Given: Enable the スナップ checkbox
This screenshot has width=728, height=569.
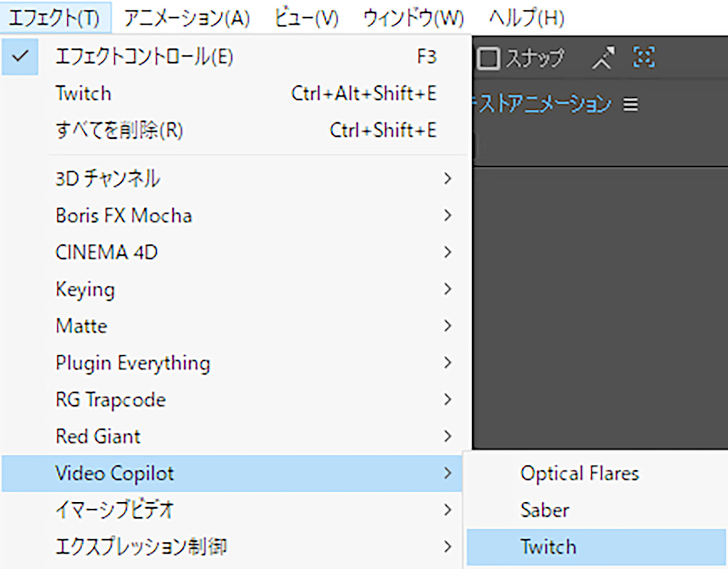Looking at the screenshot, I should coord(488,58).
